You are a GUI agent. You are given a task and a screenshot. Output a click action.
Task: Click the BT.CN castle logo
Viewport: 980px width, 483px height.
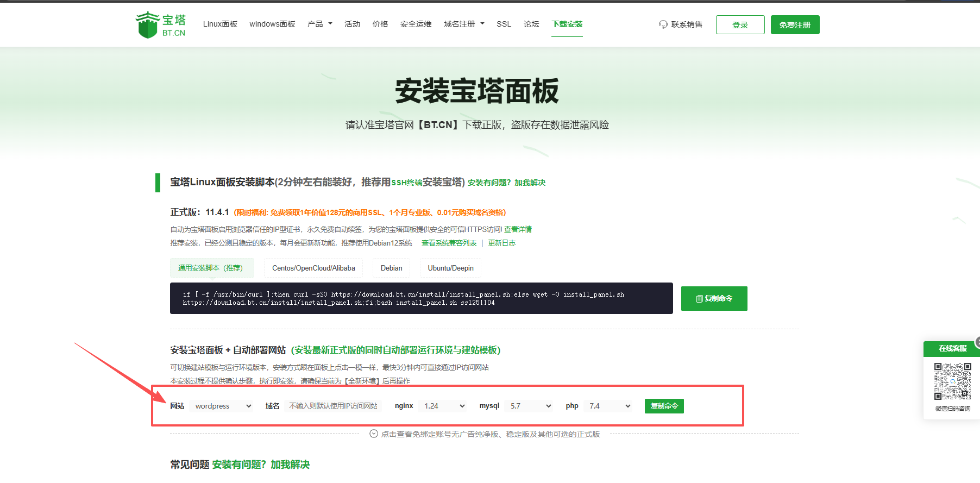160,24
